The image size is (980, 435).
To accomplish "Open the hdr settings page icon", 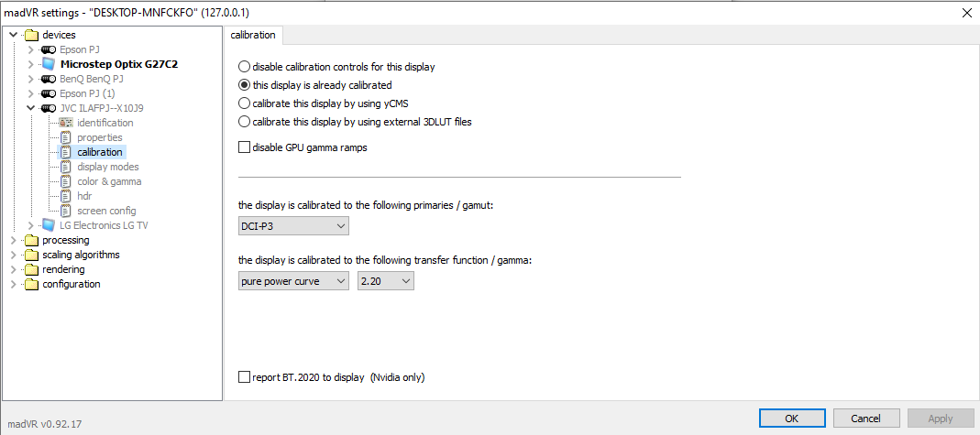I will 66,196.
